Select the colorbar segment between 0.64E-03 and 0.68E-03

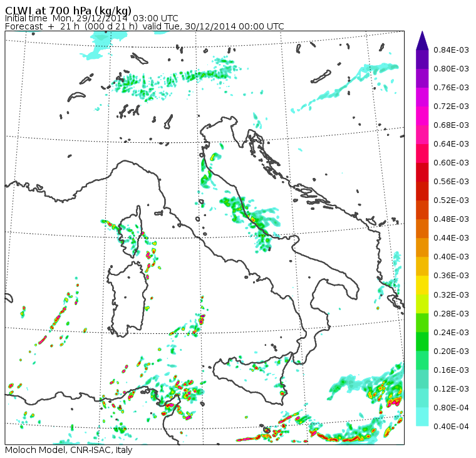click(x=422, y=135)
